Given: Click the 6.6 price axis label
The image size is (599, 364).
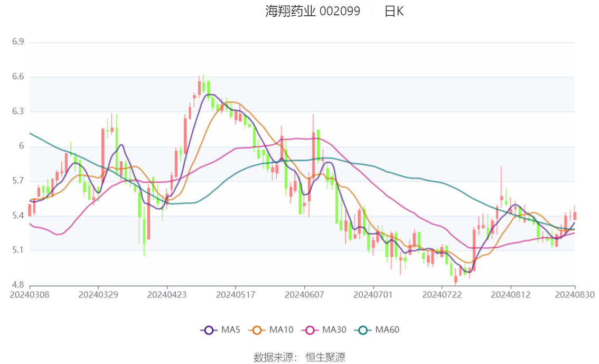Looking at the screenshot, I should click(x=18, y=77).
